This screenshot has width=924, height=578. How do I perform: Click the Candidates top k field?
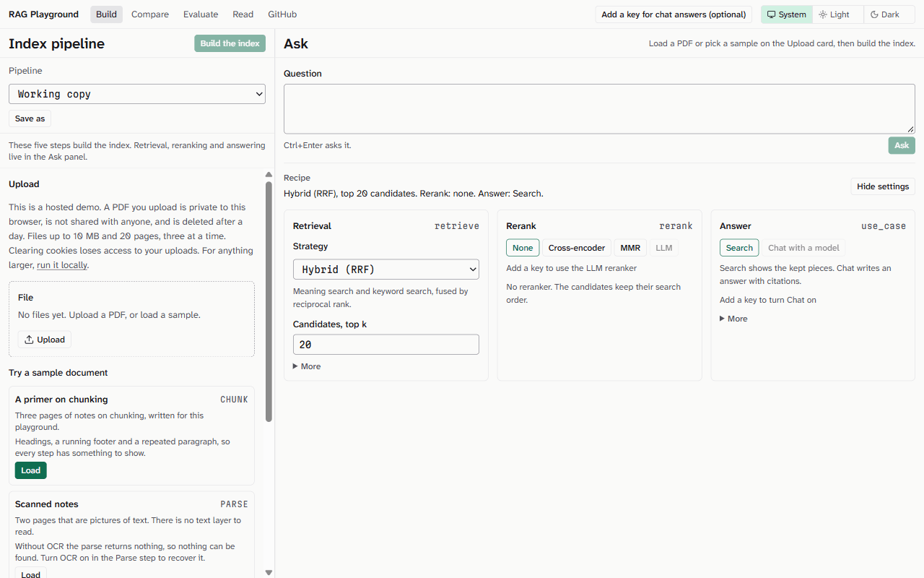pos(386,345)
